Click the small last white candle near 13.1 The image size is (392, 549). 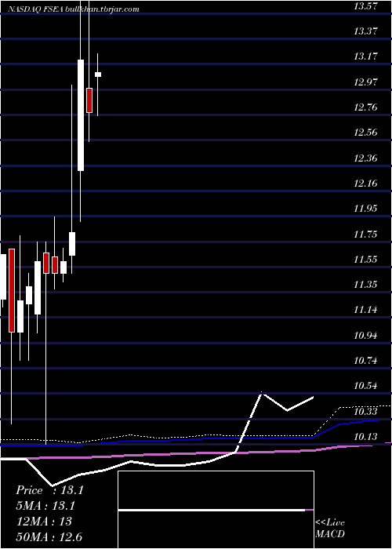98,75
